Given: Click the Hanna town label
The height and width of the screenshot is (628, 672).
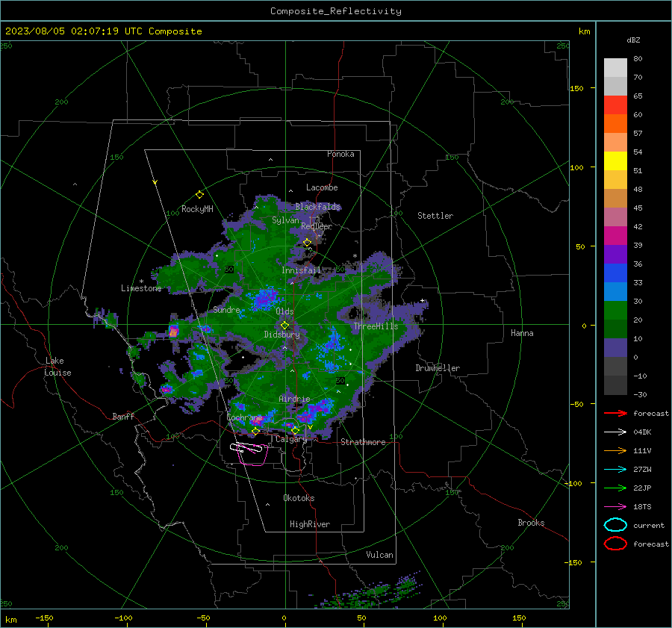Looking at the screenshot, I should [522, 333].
